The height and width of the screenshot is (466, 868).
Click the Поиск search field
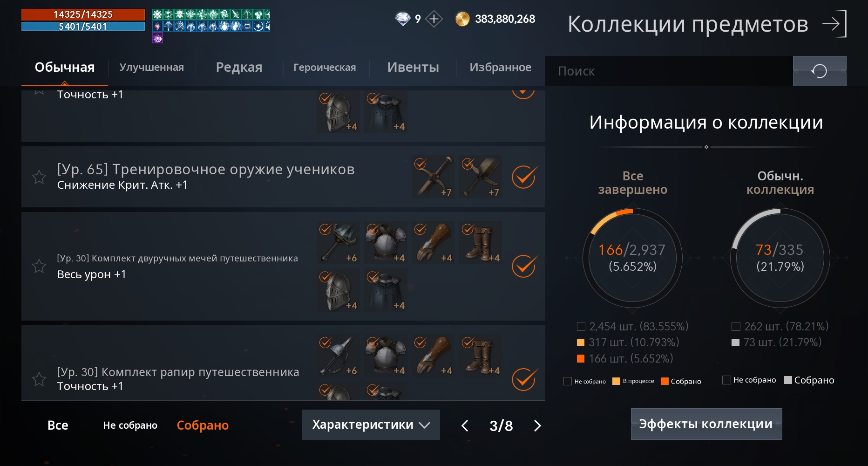click(669, 71)
